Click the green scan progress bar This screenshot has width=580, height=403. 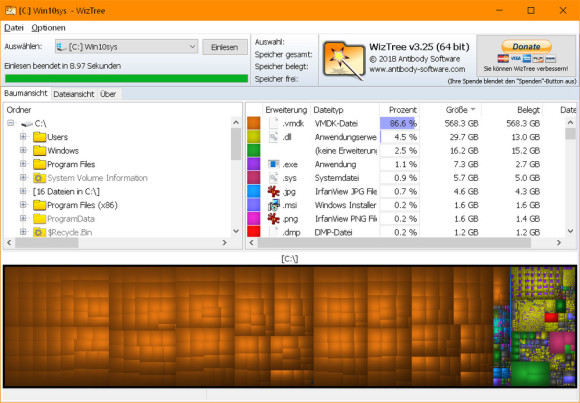coord(127,78)
